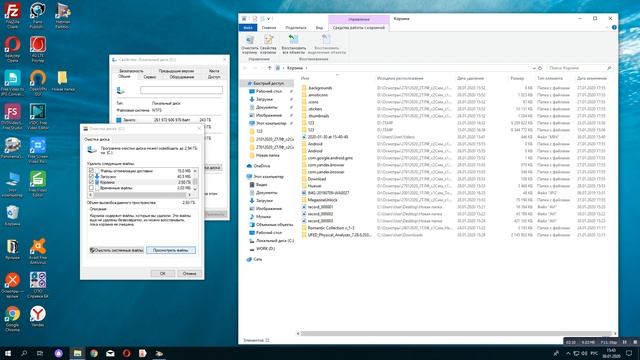
Task: Open Google Chrome desktop shortcut
Action: (12, 319)
